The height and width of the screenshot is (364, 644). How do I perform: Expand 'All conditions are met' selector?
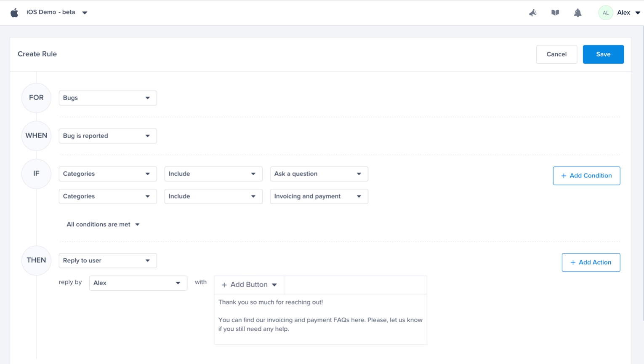103,225
